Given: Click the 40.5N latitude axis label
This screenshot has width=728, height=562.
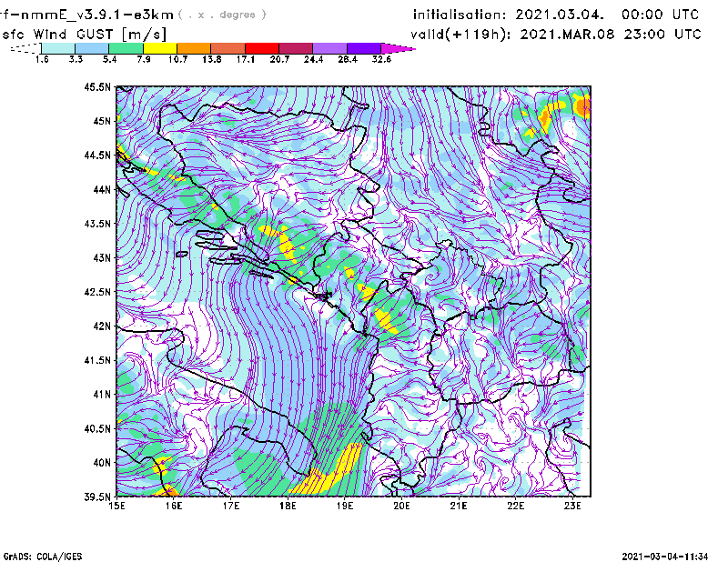Looking at the screenshot, I should [97, 429].
